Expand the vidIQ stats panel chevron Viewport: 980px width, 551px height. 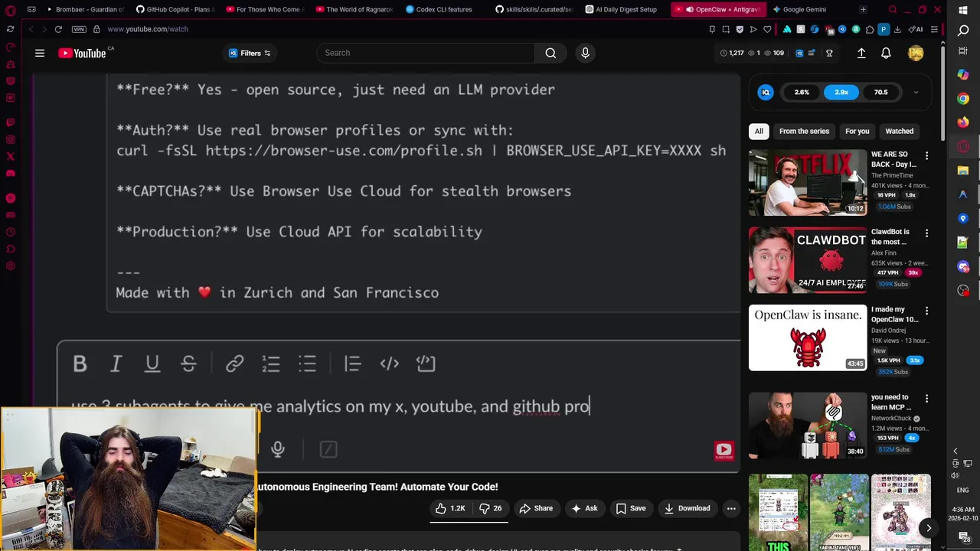tap(916, 93)
